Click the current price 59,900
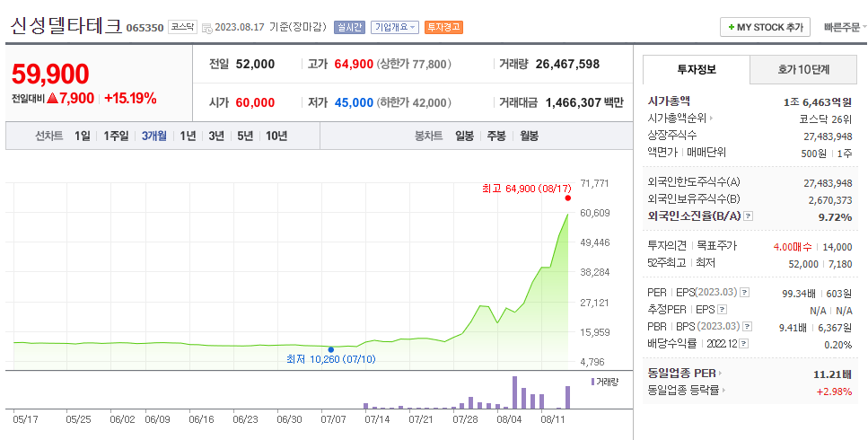The height and width of the screenshot is (440, 868). click(x=50, y=75)
